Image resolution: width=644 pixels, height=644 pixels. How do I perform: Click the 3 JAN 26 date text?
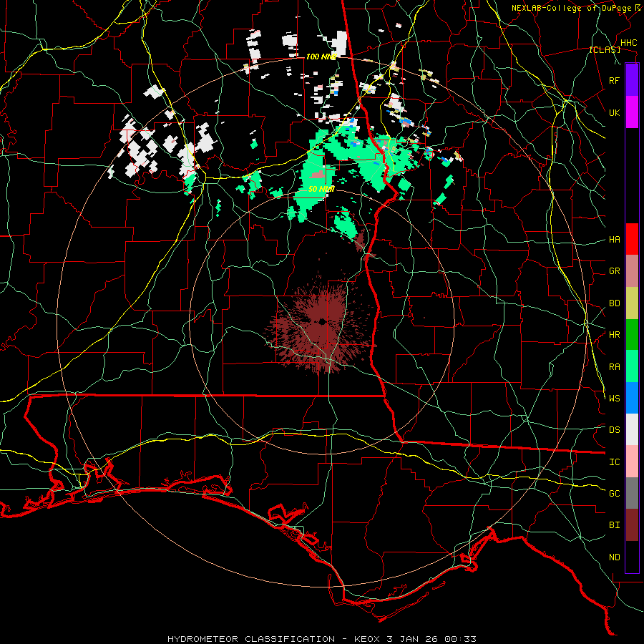tap(414, 639)
